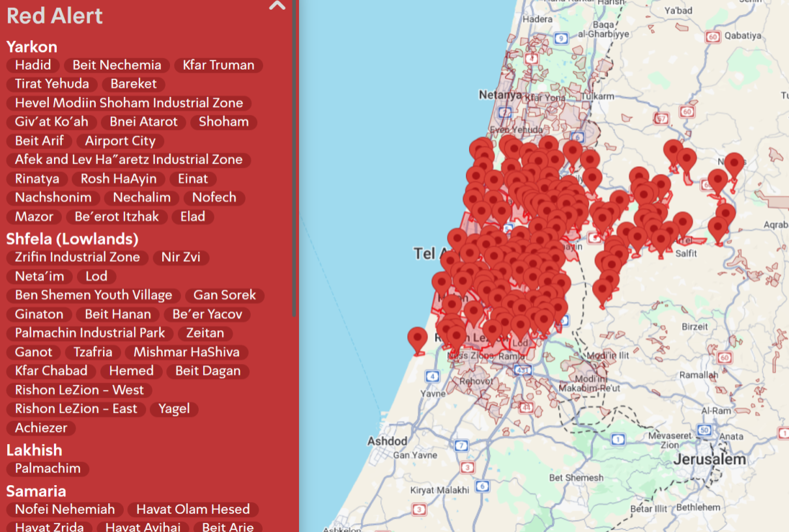Click the Kfar Chabad tag

pyautogui.click(x=51, y=371)
